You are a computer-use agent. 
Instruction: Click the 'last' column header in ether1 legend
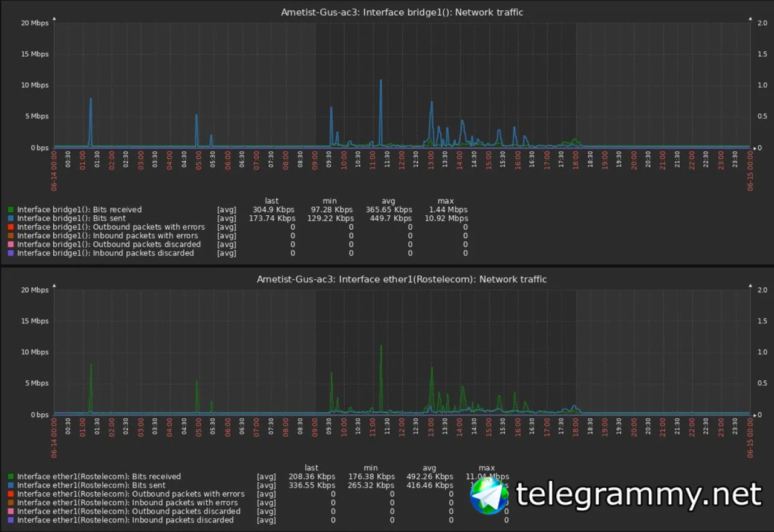tap(311, 468)
